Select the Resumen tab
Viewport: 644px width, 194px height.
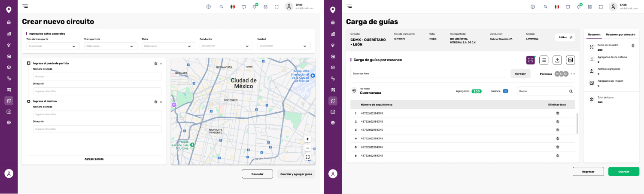click(594, 34)
